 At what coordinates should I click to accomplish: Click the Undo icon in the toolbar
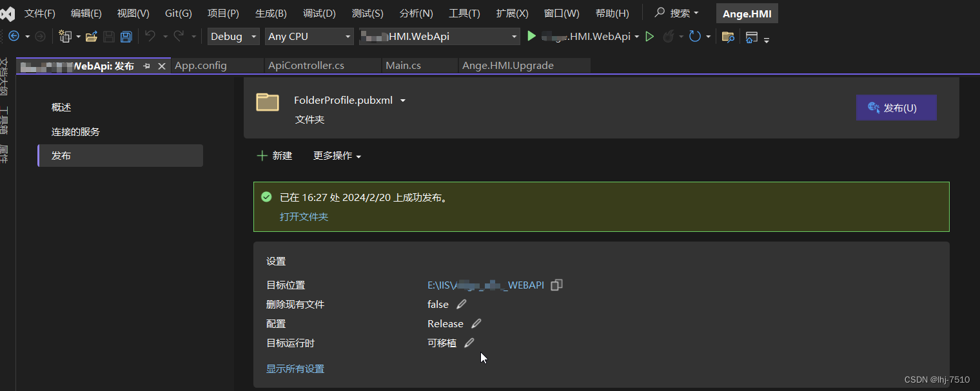pos(150,37)
